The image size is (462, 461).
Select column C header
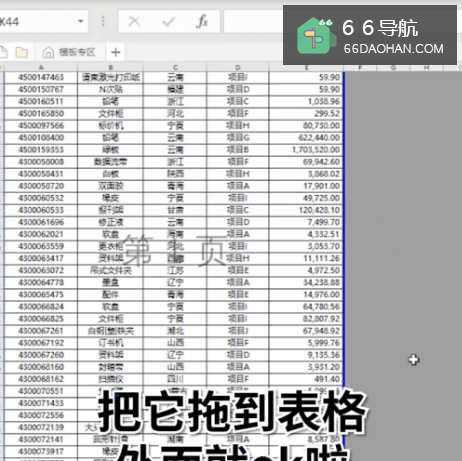click(x=175, y=68)
